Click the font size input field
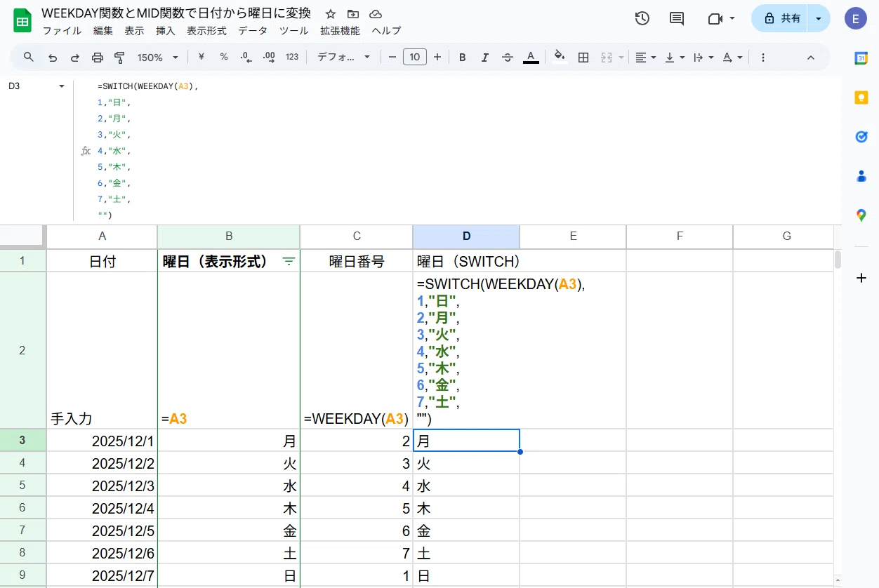Image resolution: width=879 pixels, height=588 pixels. point(415,58)
